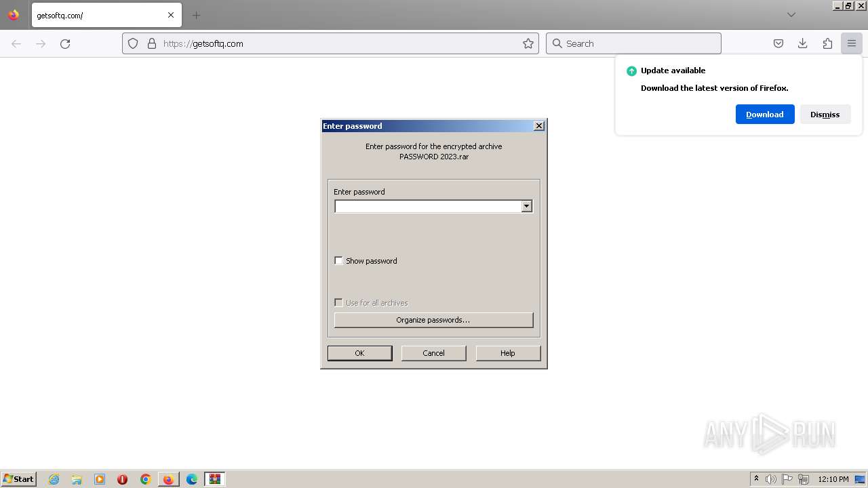Confirm password with OK
868x488 pixels.
[359, 353]
